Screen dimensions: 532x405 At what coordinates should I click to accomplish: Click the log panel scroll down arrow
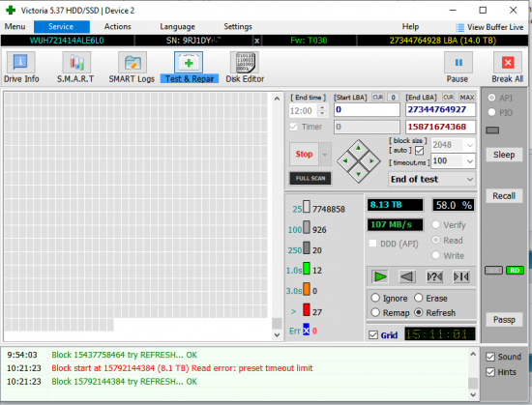473,394
